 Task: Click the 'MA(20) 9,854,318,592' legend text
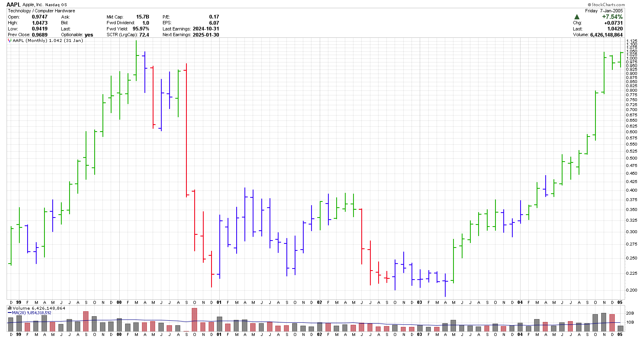[x=31, y=313]
